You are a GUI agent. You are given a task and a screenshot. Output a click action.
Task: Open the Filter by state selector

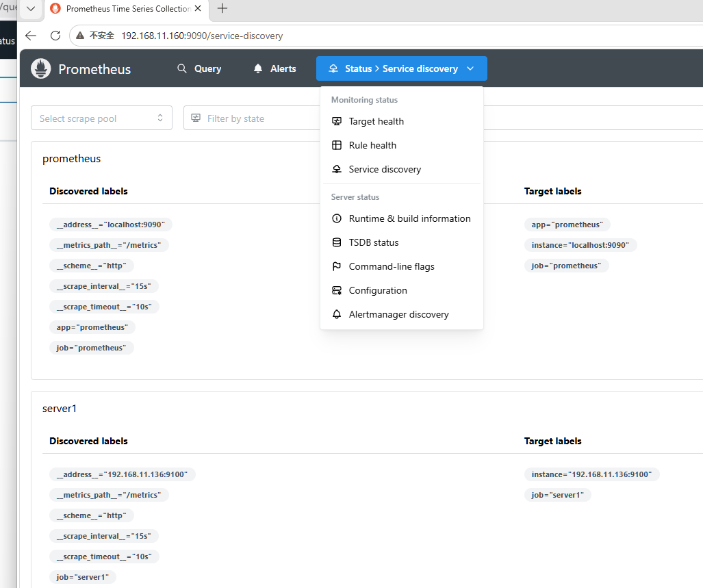pos(253,118)
